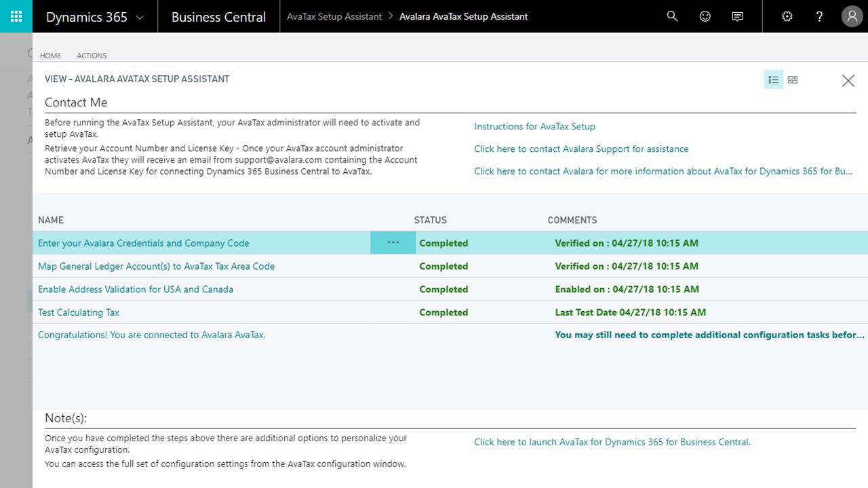
Task: Open the HOME tab
Action: (50, 56)
